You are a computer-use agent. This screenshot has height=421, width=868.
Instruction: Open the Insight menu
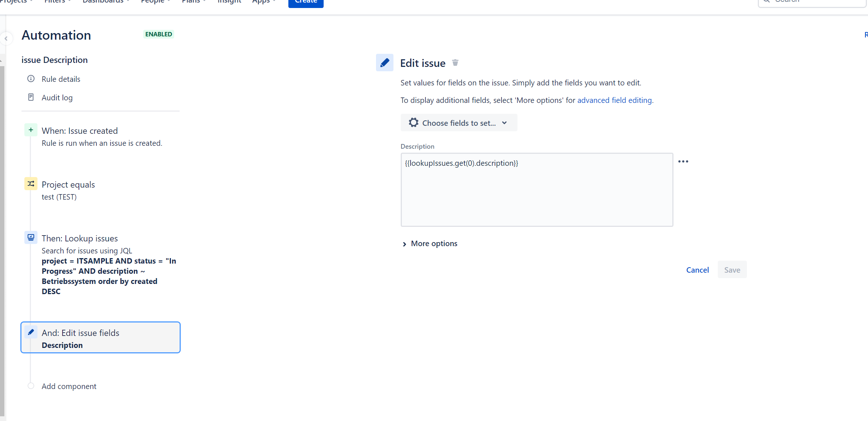[229, 1]
